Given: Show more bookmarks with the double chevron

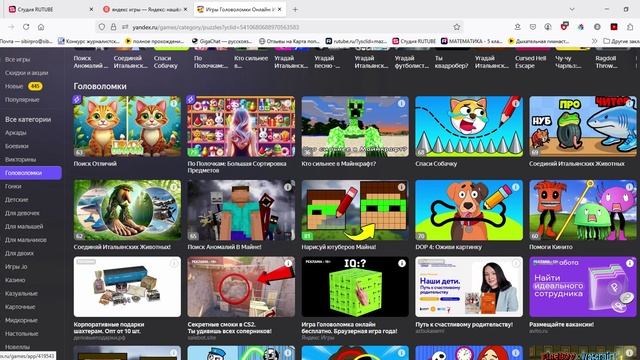Looking at the screenshot, I should point(594,41).
